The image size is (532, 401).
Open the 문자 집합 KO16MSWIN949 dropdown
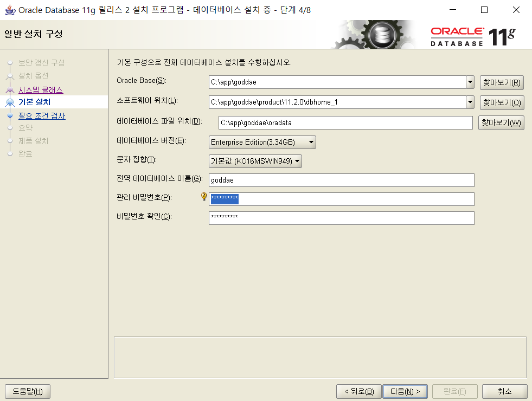pos(255,161)
